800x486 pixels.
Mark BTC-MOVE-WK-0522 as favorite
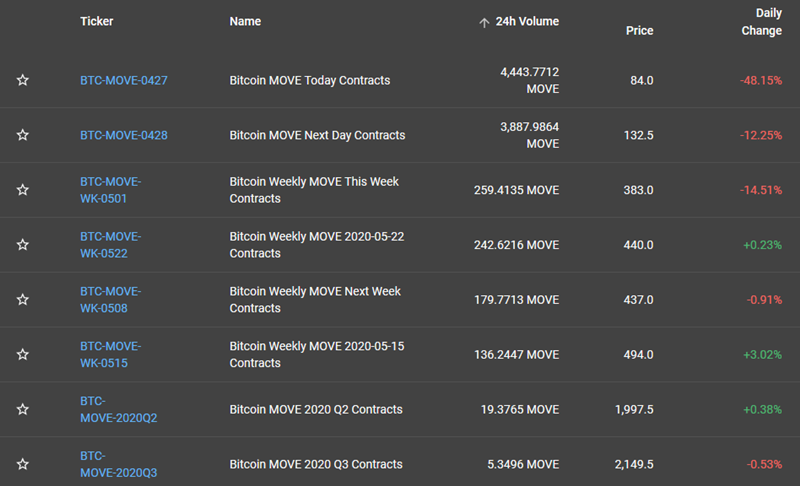(22, 245)
